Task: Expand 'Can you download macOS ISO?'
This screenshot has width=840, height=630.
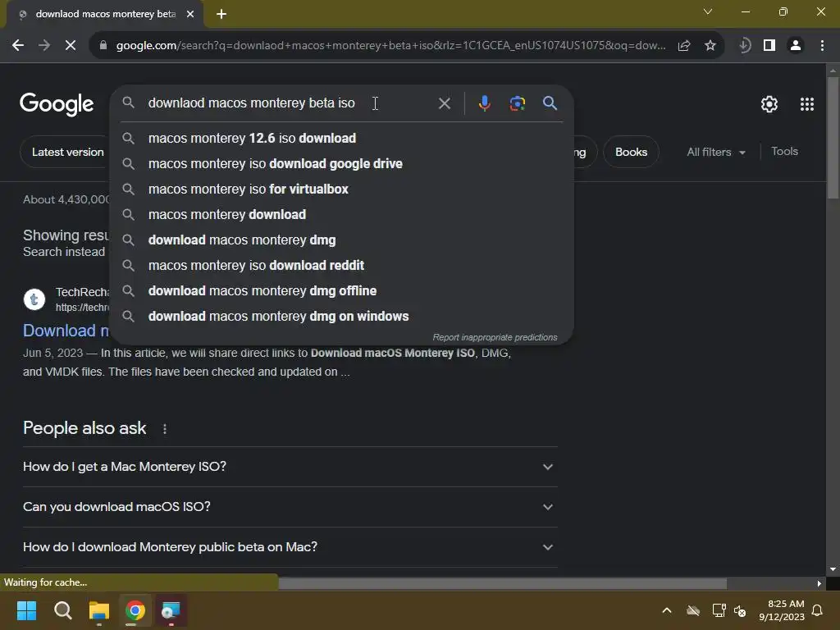Action: click(x=290, y=507)
